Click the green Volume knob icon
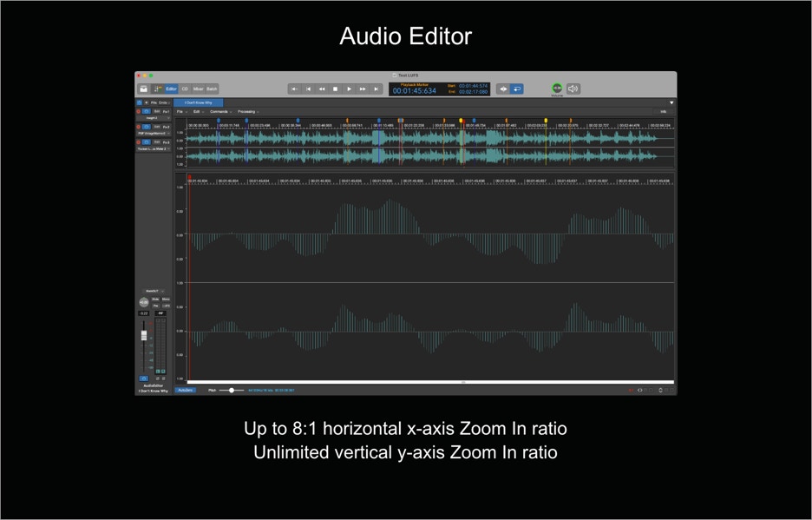 (x=557, y=89)
